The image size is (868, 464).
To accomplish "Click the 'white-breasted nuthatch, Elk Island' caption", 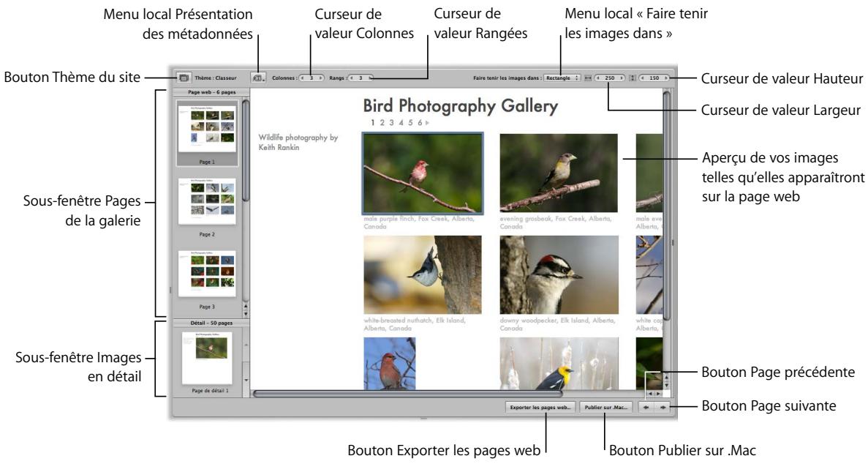I will 415,324.
